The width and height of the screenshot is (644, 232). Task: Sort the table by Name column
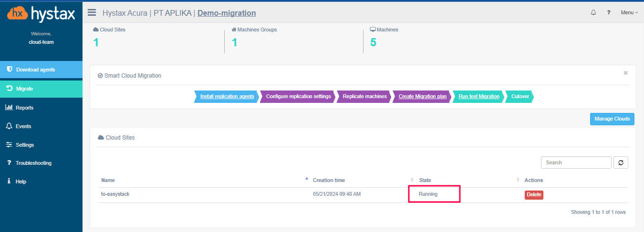pos(108,180)
